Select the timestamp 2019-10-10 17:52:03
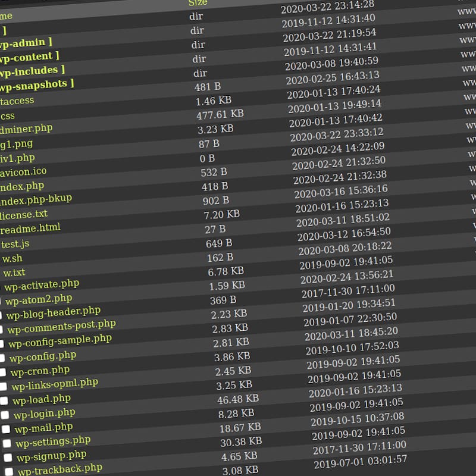 pos(352,348)
